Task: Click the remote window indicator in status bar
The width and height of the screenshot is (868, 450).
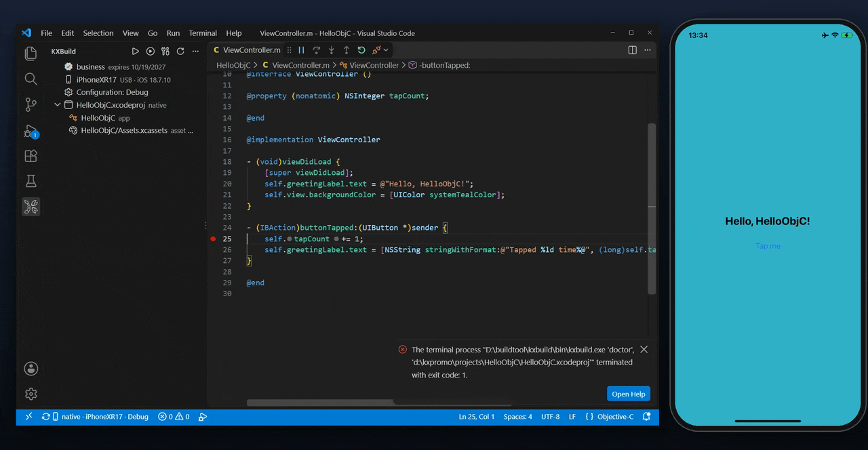Action: [28, 417]
